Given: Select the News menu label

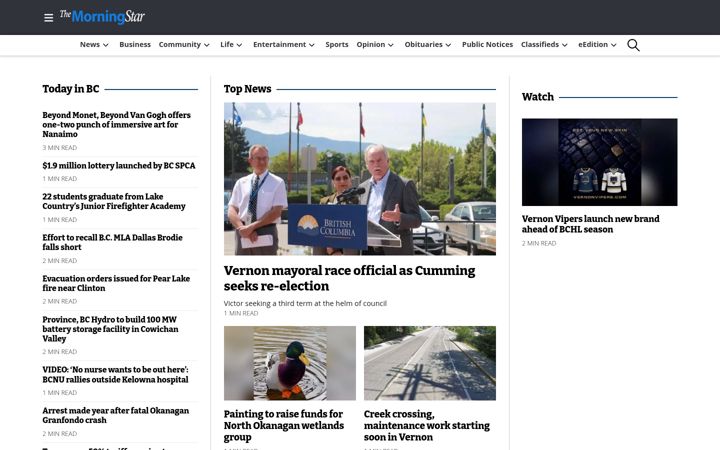Looking at the screenshot, I should [x=90, y=45].
